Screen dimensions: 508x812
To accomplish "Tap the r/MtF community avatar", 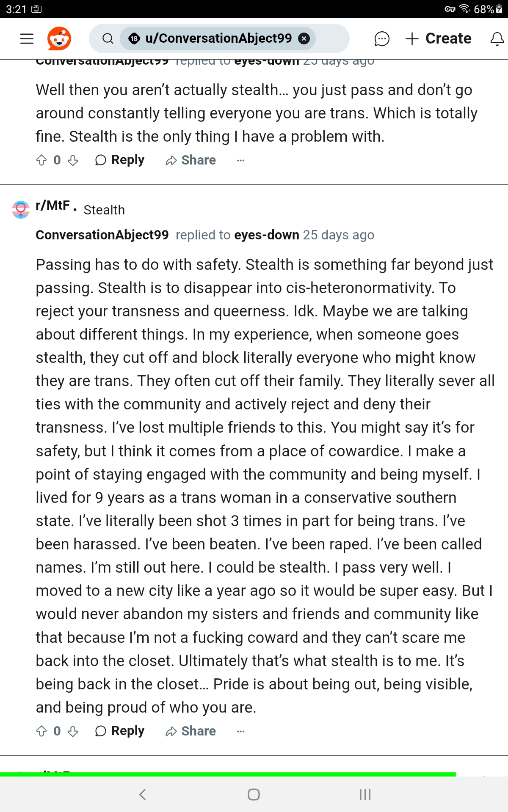I will point(21,209).
